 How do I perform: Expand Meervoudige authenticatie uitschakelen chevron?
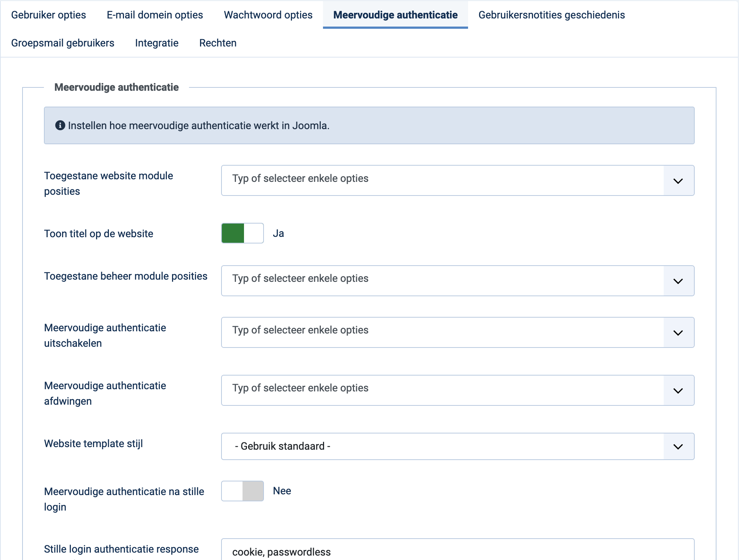coord(678,332)
